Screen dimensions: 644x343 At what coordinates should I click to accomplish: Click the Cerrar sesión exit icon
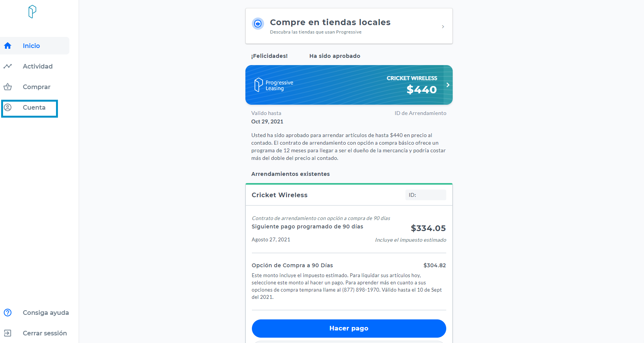(8, 333)
